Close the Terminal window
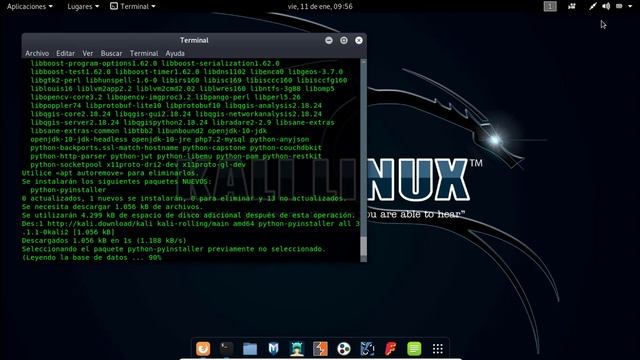640x360 pixels. (359, 40)
